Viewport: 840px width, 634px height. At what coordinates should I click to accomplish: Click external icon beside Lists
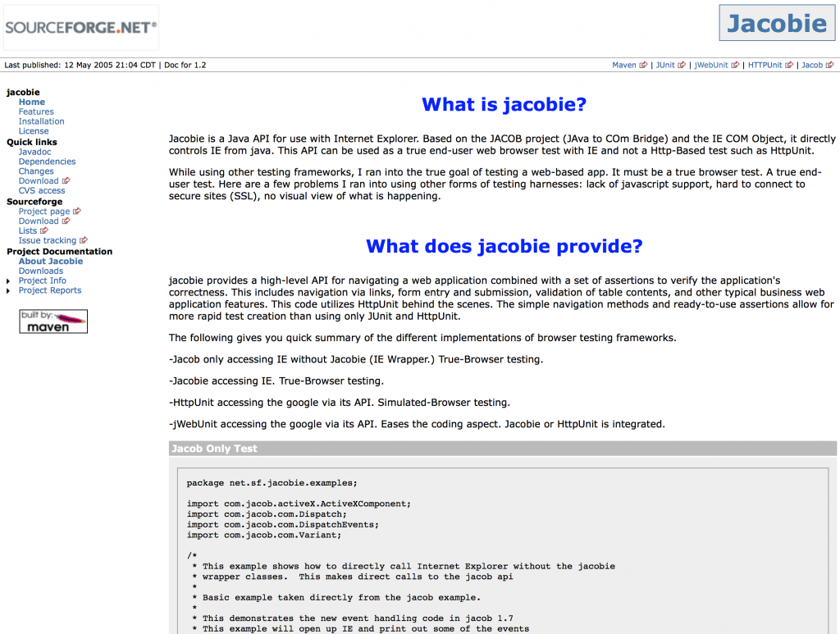point(44,230)
